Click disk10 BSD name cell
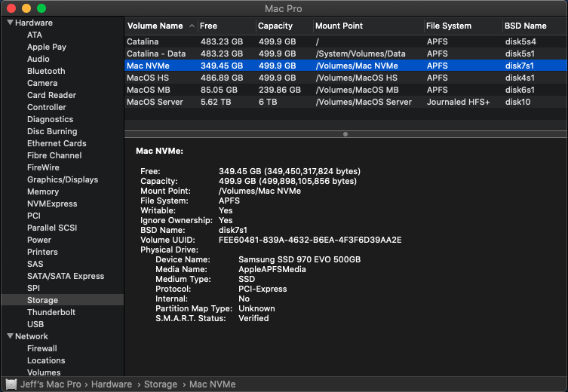Viewport: 568px width, 392px height. coord(517,102)
